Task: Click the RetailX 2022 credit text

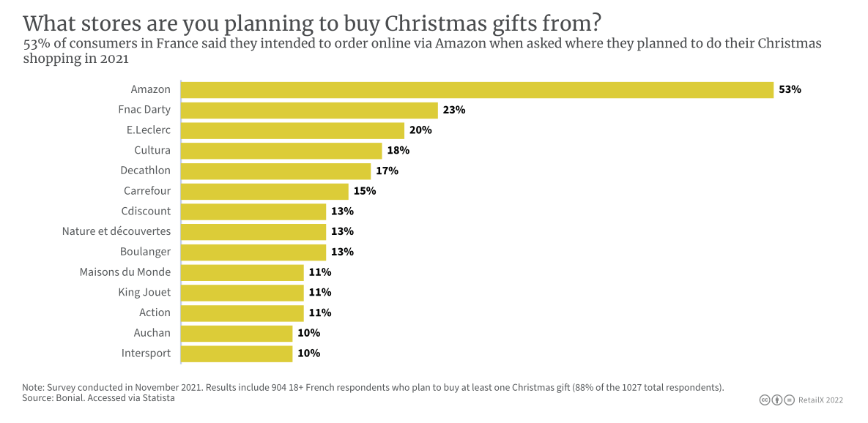Action: (x=820, y=400)
